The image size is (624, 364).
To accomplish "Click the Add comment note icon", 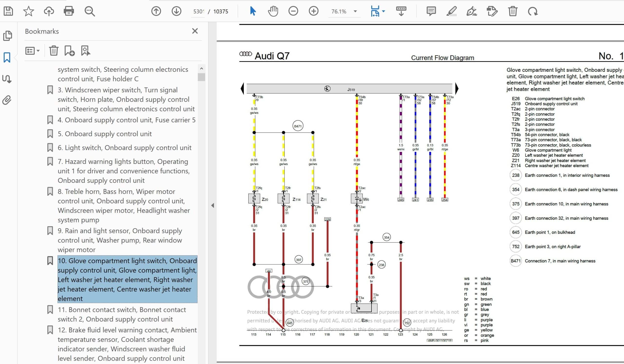I will 431,11.
